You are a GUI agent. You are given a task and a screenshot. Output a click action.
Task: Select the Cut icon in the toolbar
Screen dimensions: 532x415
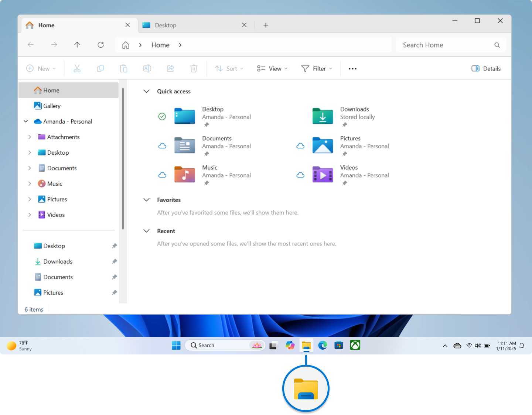click(77, 68)
